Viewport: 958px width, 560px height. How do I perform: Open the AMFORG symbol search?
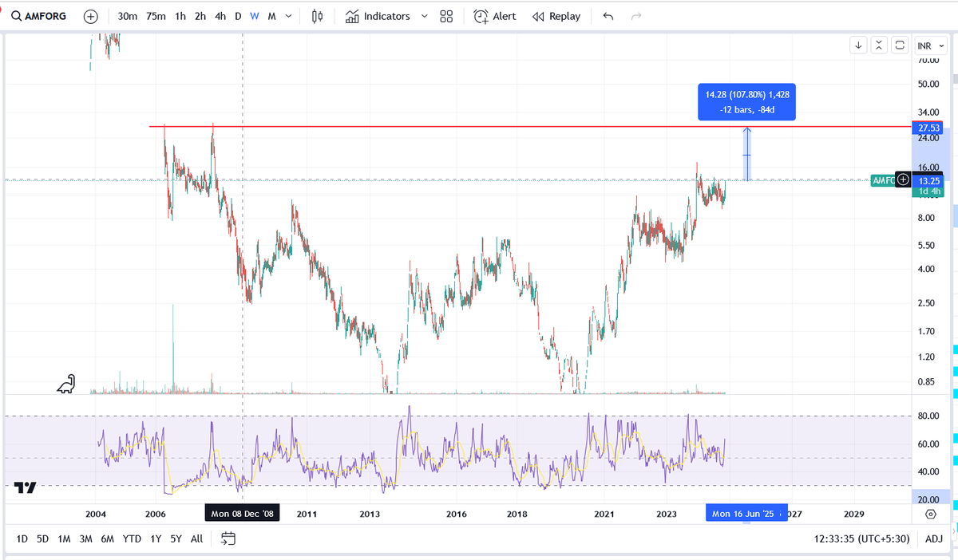[38, 16]
